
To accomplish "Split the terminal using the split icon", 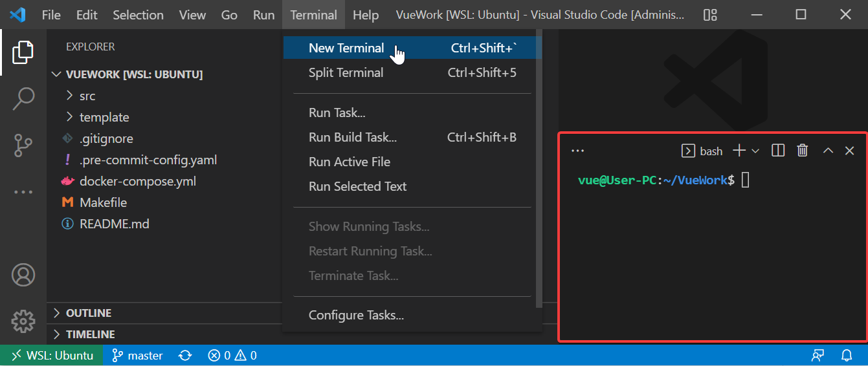I will (779, 151).
